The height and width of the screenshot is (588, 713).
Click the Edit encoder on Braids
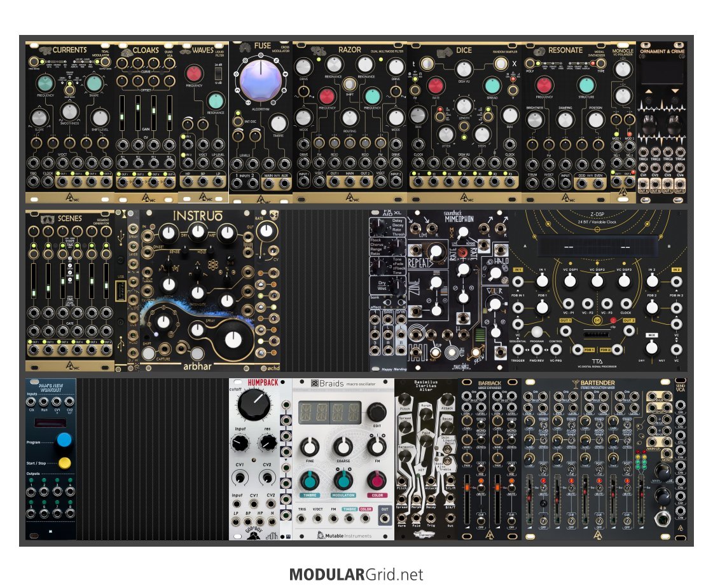pos(377,412)
